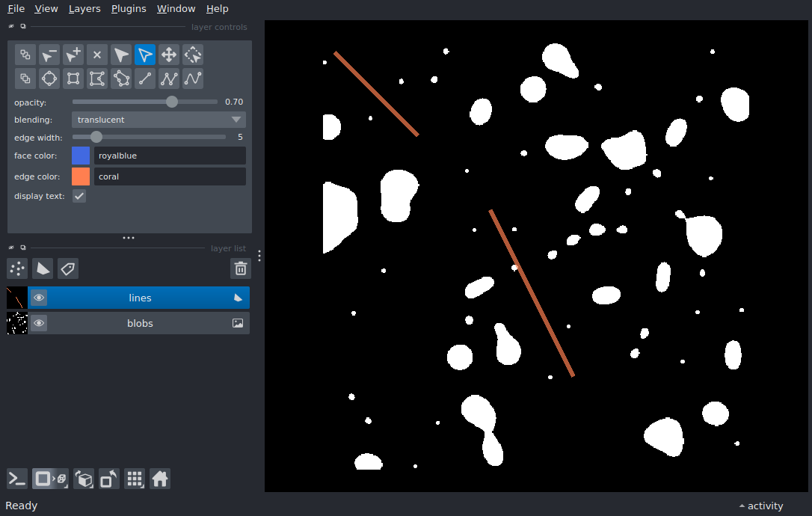Click the face color text field

click(170, 156)
